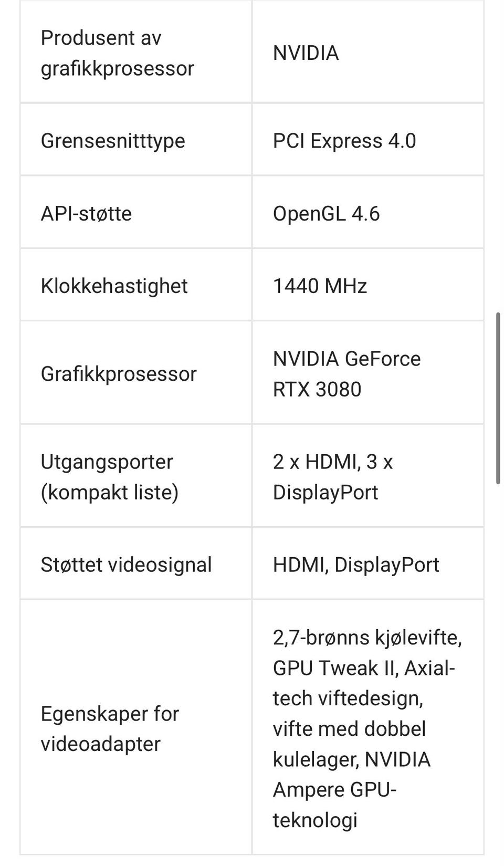504x866 pixels.
Task: Select the Grensesnitttype label
Action: pyautogui.click(x=113, y=141)
